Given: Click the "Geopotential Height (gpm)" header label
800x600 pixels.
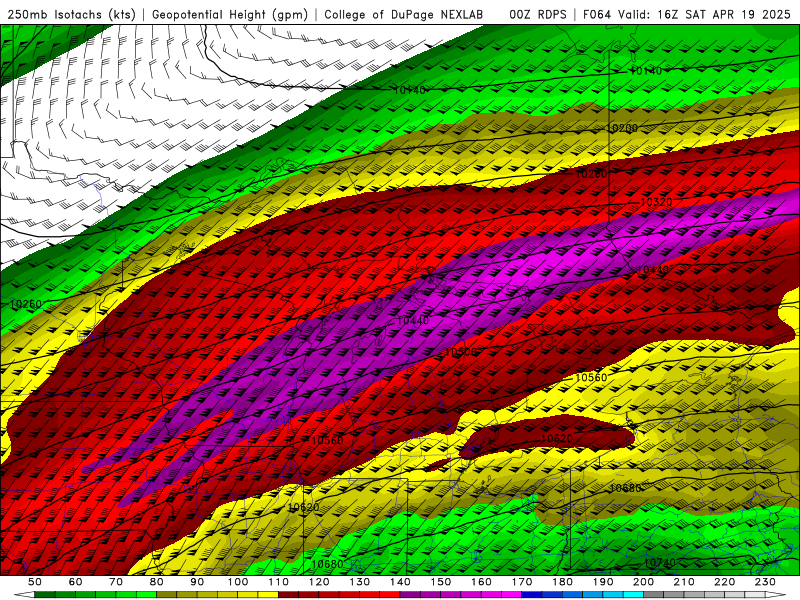Looking at the screenshot, I should [230, 15].
